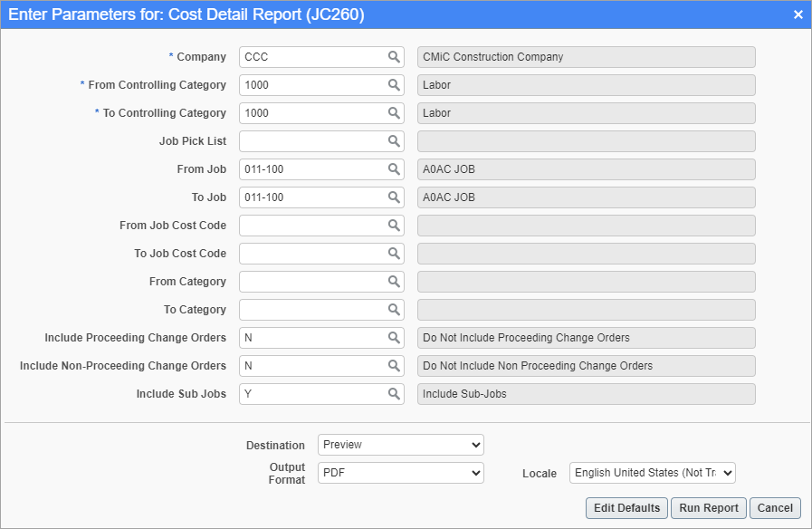Screen dimensions: 812x529
Task: Select the 'Include Sub-Jobs' description text
Action: tap(464, 394)
